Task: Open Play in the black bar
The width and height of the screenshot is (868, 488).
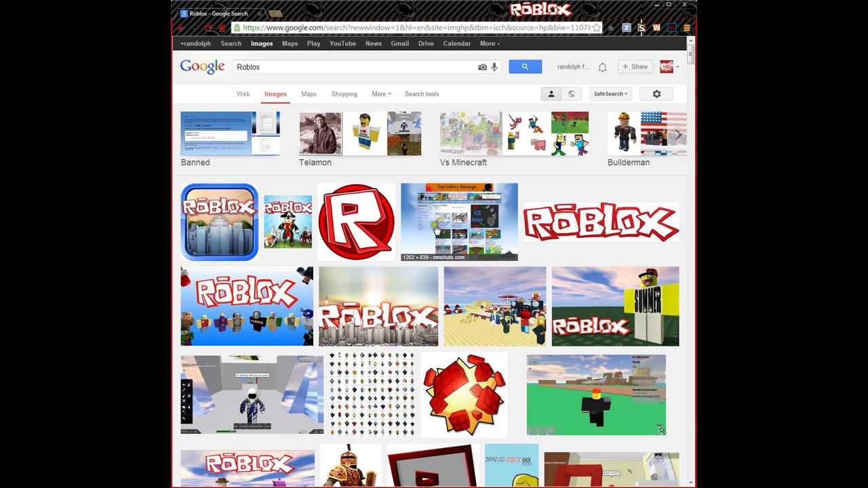Action: pyautogui.click(x=313, y=43)
